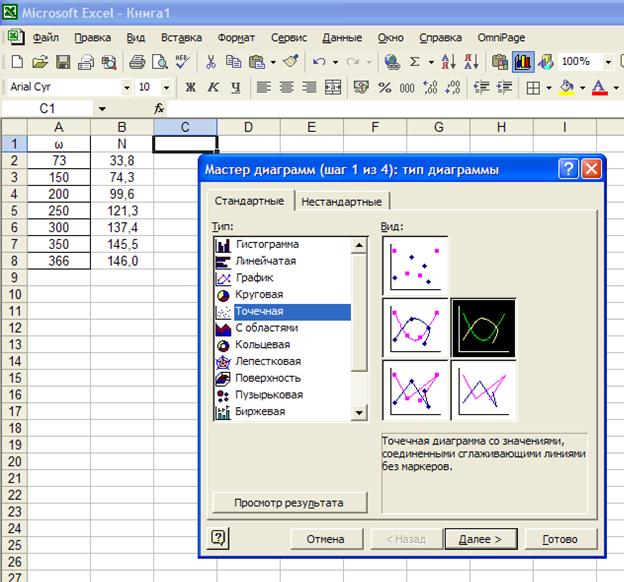This screenshot has width=624, height=582.
Task: Increase cell indent
Action: 504,87
